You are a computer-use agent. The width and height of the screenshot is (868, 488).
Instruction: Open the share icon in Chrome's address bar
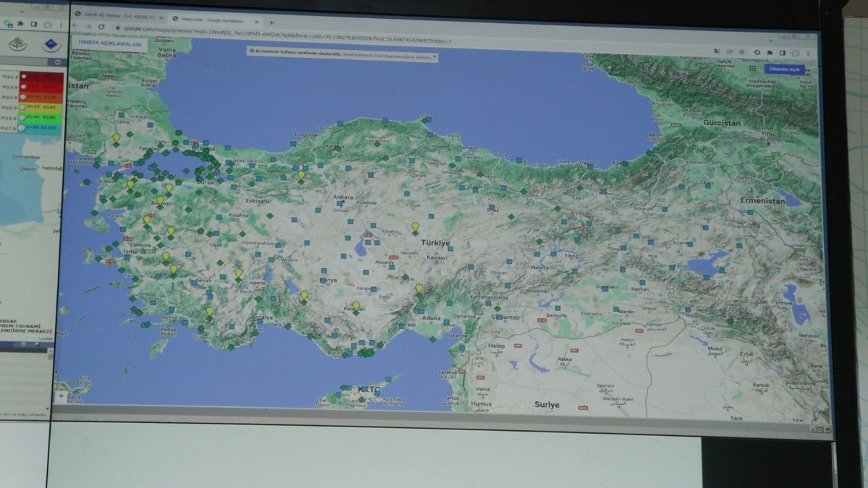(x=729, y=51)
